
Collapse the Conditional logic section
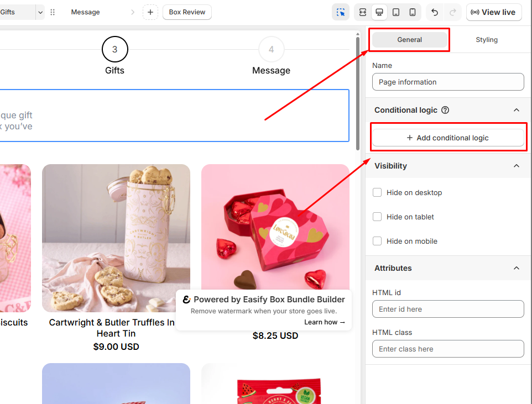click(516, 110)
